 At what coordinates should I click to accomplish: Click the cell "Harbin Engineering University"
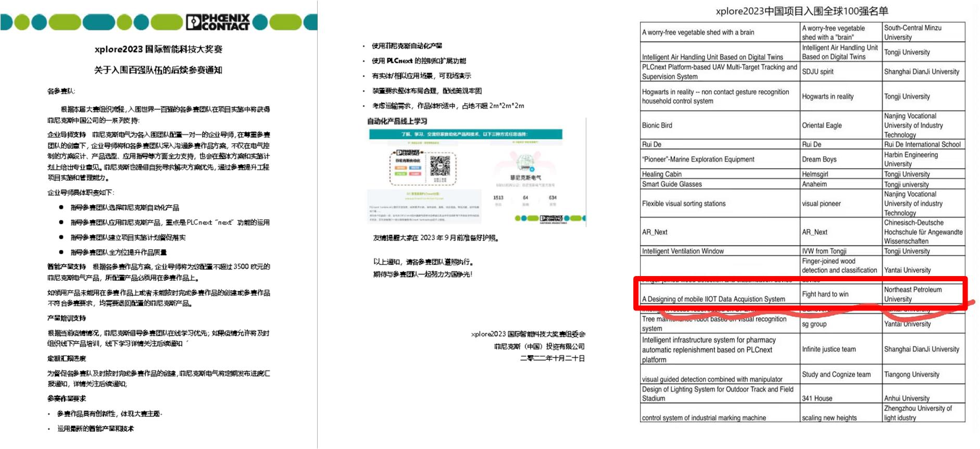pos(924,159)
